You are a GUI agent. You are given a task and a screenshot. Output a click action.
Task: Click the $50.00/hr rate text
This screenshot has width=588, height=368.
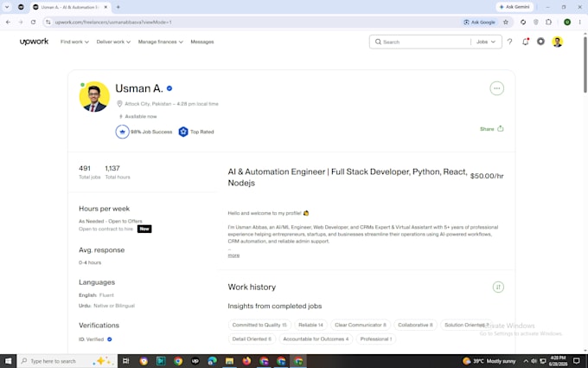(487, 176)
